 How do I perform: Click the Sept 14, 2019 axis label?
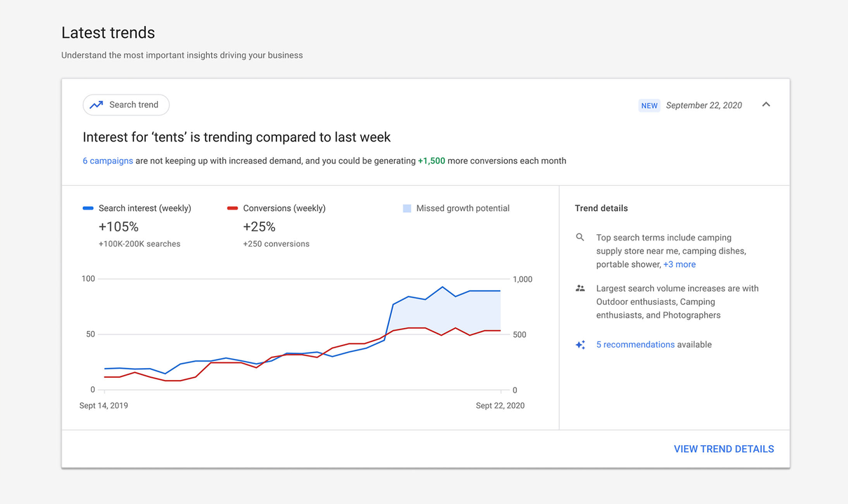point(104,406)
